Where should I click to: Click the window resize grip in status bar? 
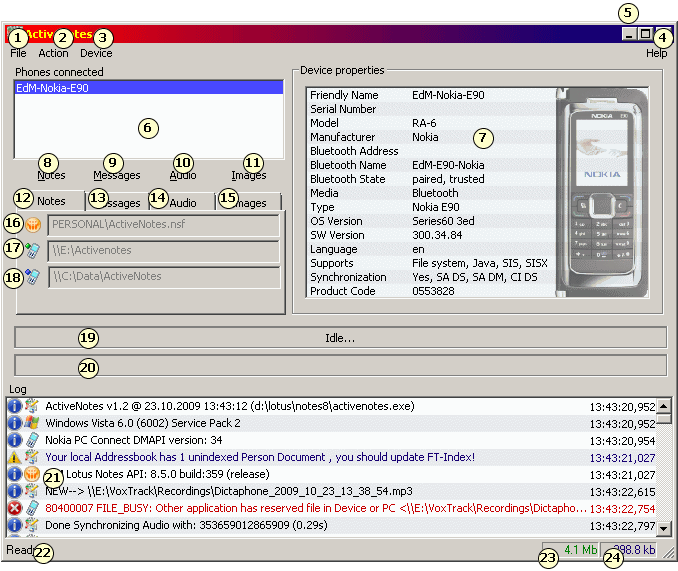click(x=668, y=552)
